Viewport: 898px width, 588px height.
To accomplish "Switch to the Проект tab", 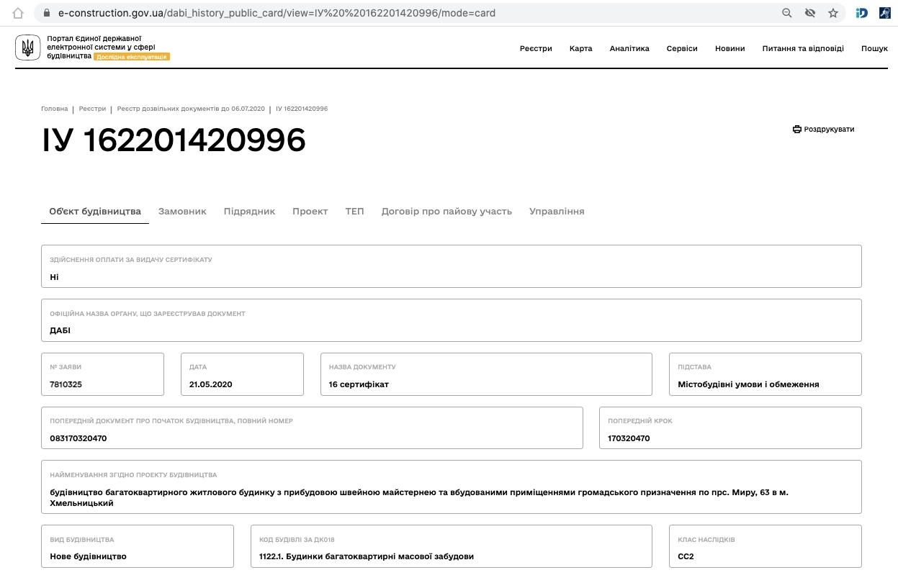I will (x=310, y=212).
